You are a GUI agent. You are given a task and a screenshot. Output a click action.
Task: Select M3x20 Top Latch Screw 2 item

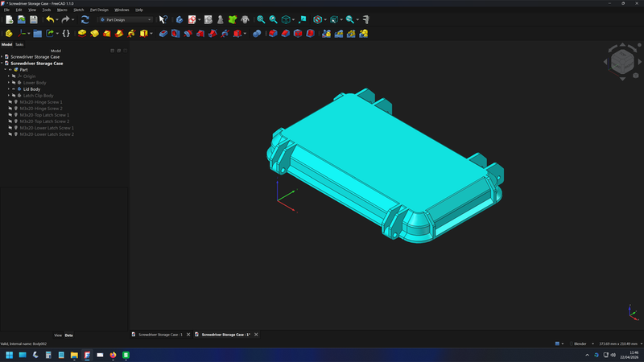point(45,121)
